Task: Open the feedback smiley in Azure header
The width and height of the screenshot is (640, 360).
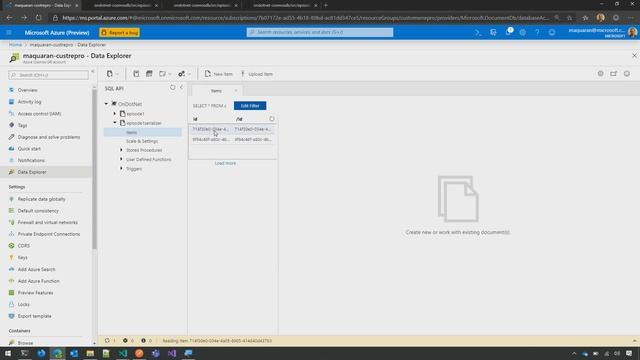Action: (552, 32)
